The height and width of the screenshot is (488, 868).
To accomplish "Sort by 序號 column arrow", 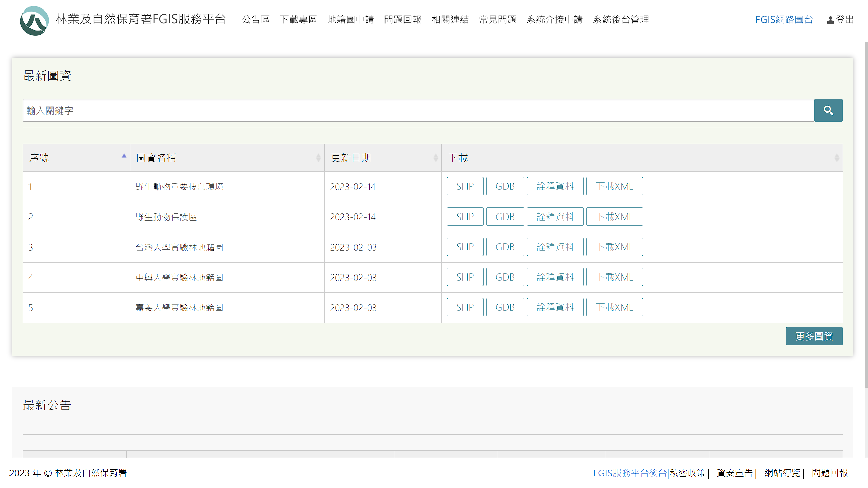I will [x=124, y=156].
